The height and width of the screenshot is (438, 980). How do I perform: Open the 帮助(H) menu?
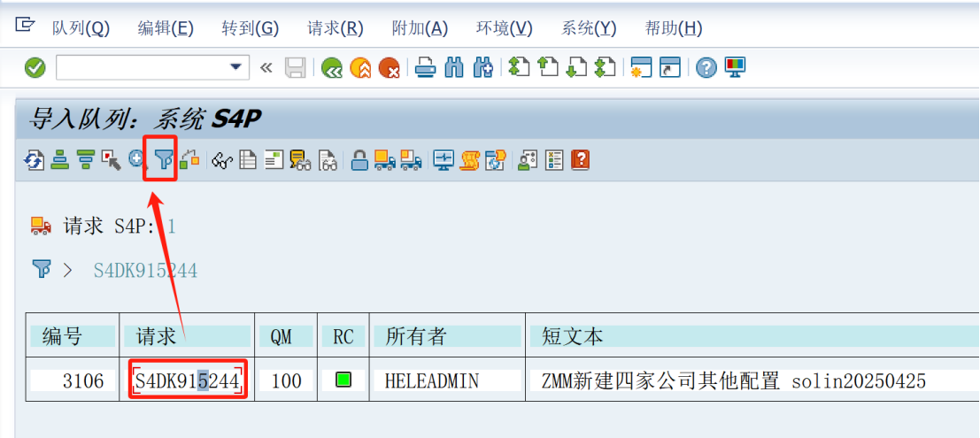tap(674, 28)
